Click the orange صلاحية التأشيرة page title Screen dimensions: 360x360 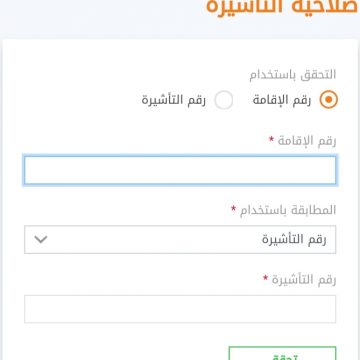point(282,6)
